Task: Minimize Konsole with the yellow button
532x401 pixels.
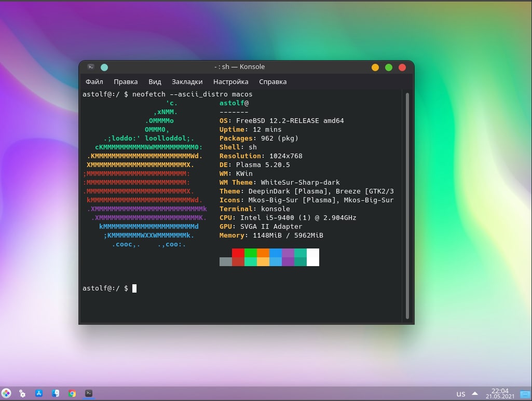Action: [375, 67]
